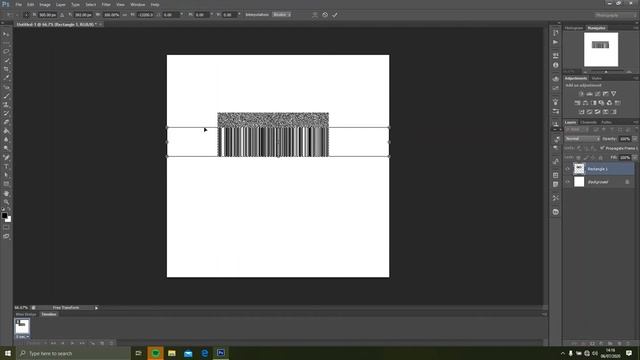Select the History Brush tool

pyautogui.click(x=6, y=113)
